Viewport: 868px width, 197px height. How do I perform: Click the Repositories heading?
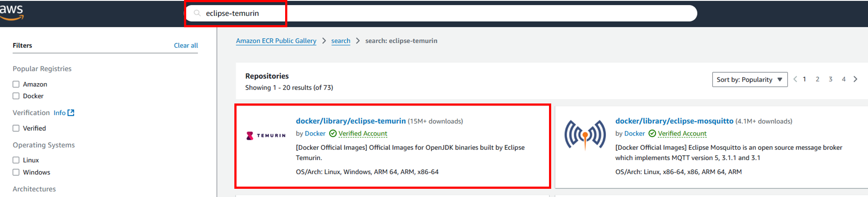267,76
